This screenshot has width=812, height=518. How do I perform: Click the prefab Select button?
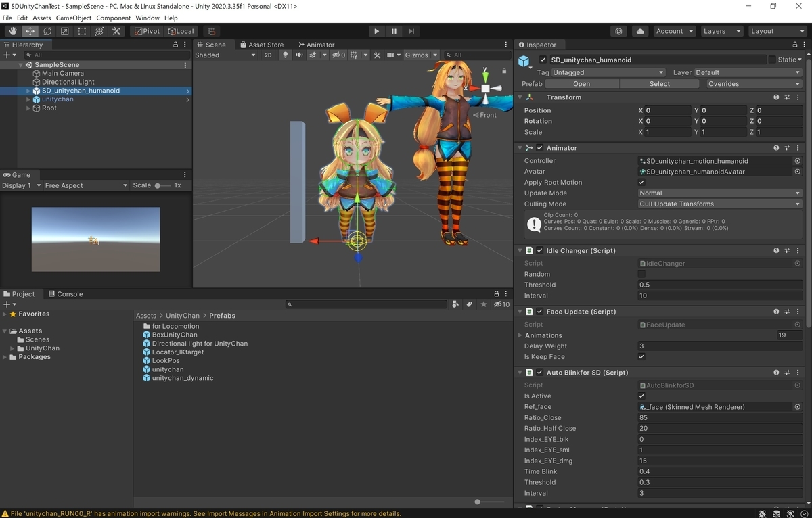point(660,84)
